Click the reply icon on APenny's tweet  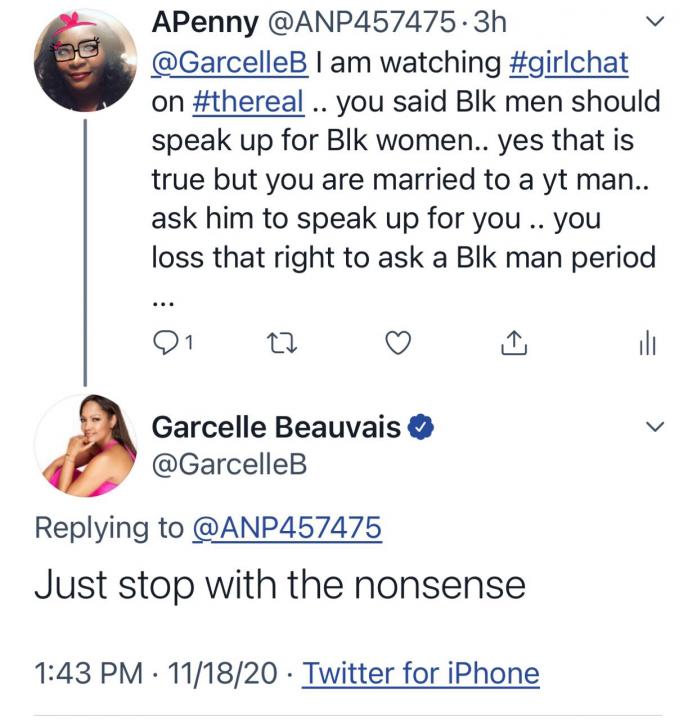click(x=167, y=343)
